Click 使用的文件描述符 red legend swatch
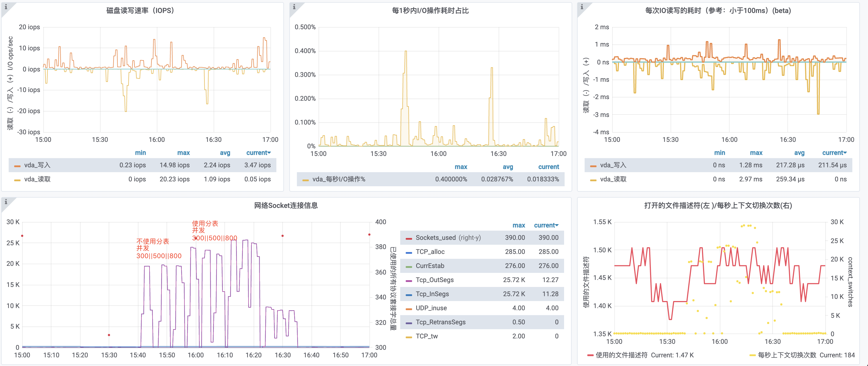 pyautogui.click(x=590, y=355)
